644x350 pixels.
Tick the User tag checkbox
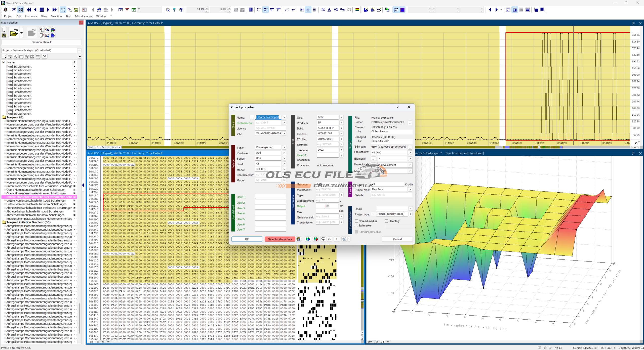point(386,221)
